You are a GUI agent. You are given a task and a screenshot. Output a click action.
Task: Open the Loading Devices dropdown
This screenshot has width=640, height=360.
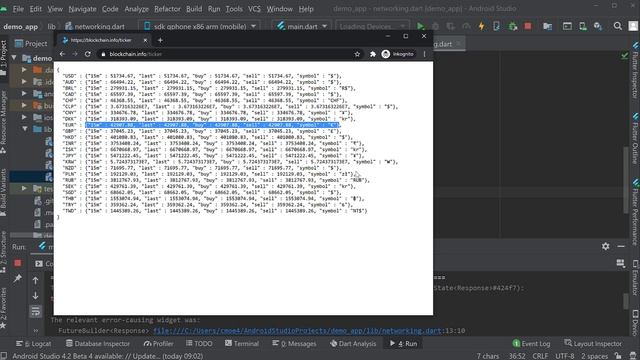tap(371, 26)
